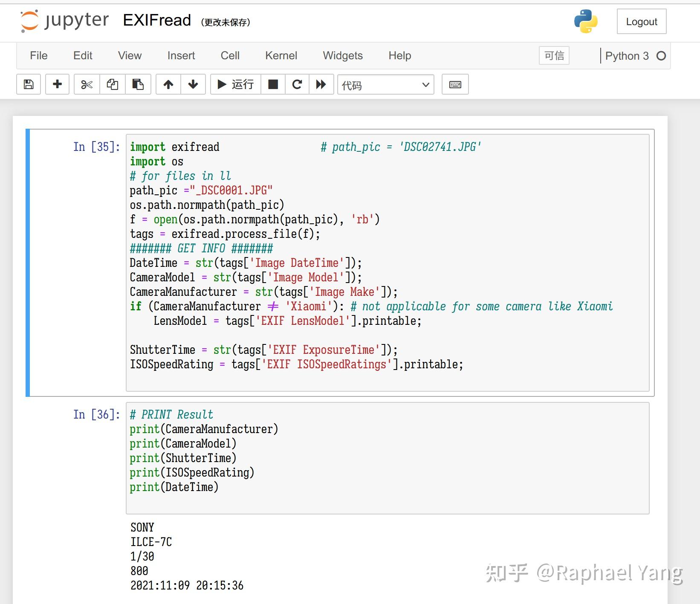Click inside the In [36] print code cell

coord(388,458)
